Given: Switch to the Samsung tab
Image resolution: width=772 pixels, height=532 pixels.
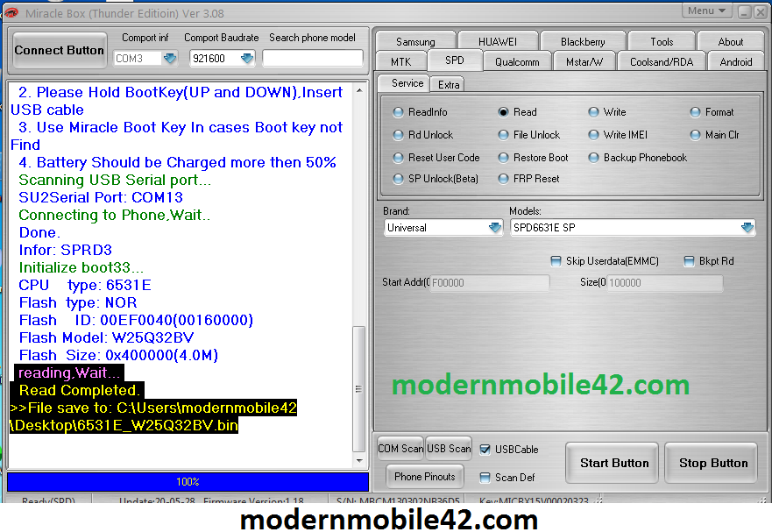Looking at the screenshot, I should click(x=415, y=42).
